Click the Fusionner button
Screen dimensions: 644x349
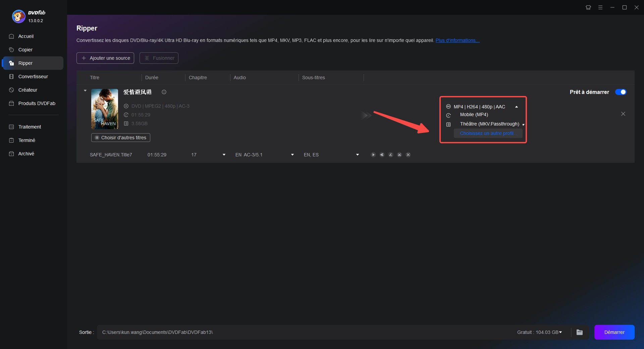159,58
